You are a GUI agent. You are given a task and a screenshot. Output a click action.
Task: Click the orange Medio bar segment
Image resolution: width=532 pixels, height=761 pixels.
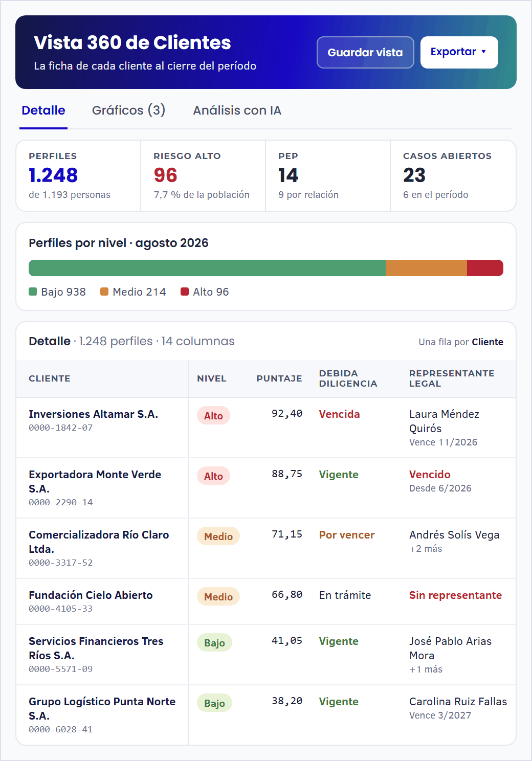point(426,268)
